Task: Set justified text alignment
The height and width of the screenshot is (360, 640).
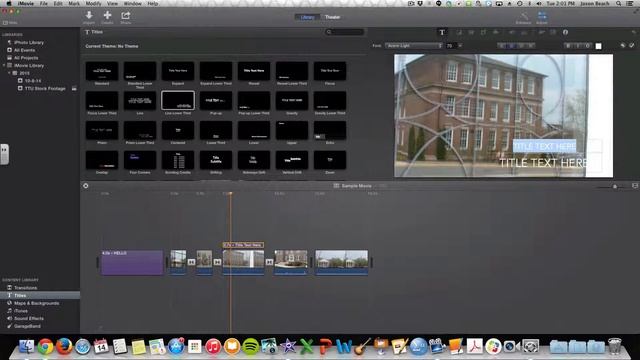Action: (x=531, y=46)
